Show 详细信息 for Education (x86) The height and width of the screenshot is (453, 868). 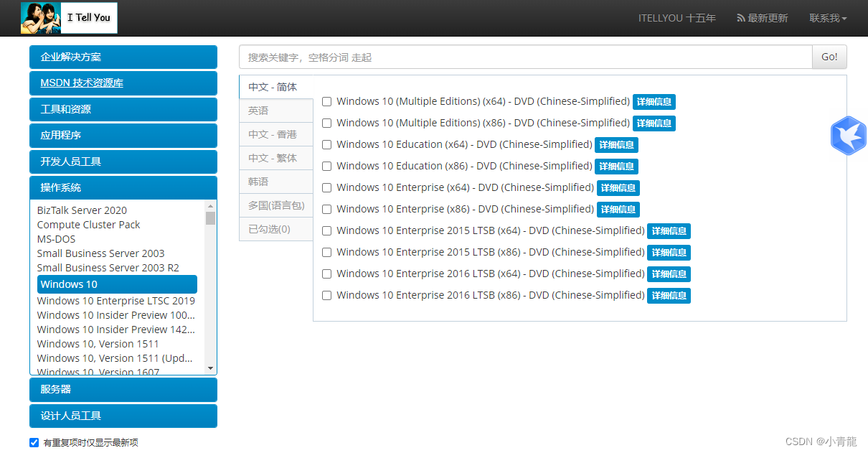(617, 167)
